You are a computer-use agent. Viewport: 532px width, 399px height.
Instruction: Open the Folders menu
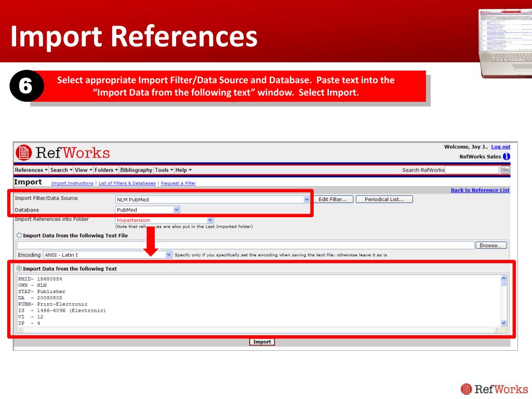tap(106, 170)
